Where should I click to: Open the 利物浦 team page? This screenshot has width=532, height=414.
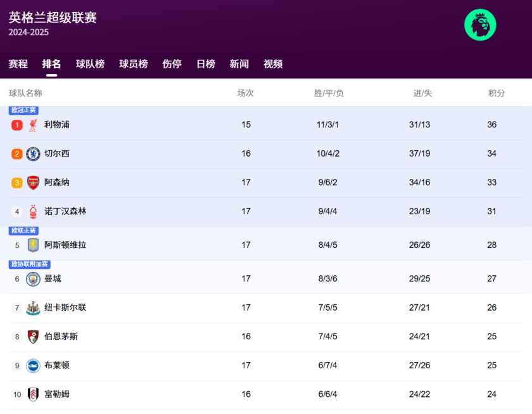pos(58,125)
